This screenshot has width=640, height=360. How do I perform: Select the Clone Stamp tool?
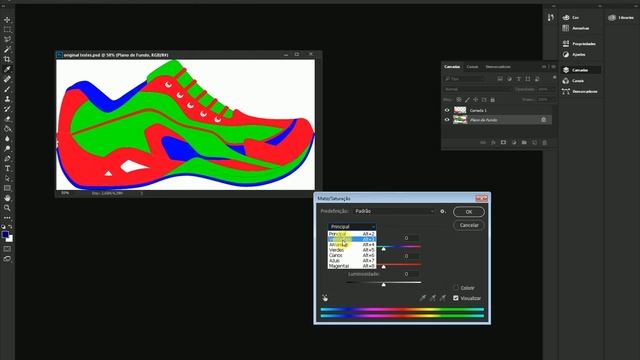pos(7,99)
